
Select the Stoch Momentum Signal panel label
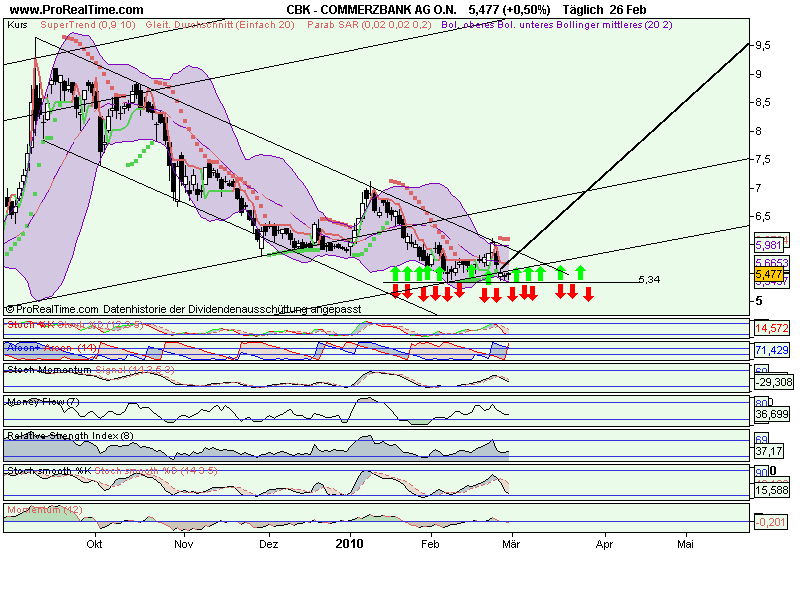tap(91, 370)
